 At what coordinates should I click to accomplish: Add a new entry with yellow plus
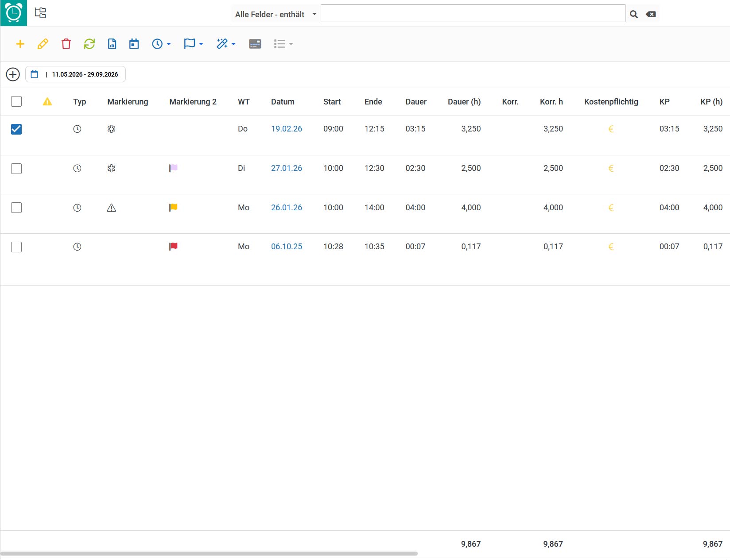pyautogui.click(x=20, y=44)
